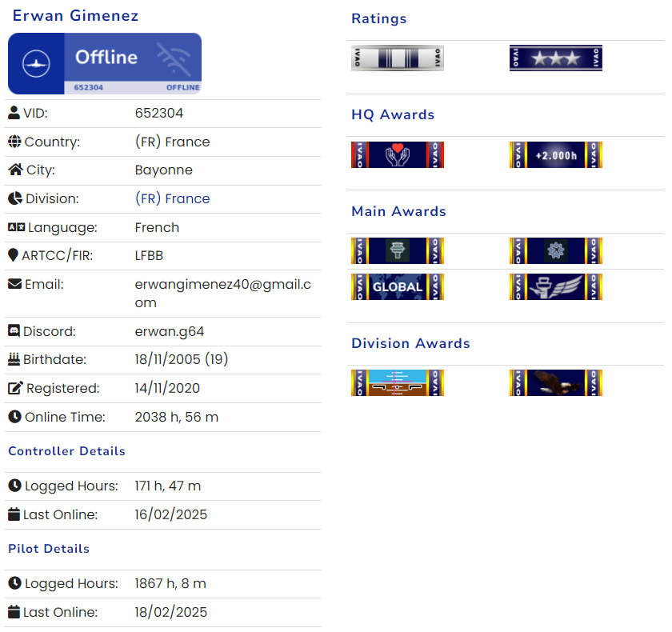Screen dimensions: 672x632
Task: Select the heart-in-hands HQ award ribbon
Action: click(397, 155)
